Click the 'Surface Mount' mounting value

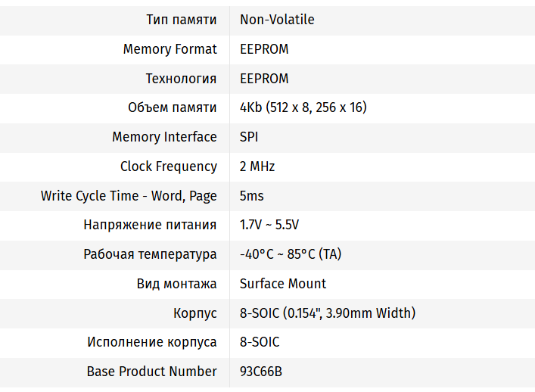[283, 284]
